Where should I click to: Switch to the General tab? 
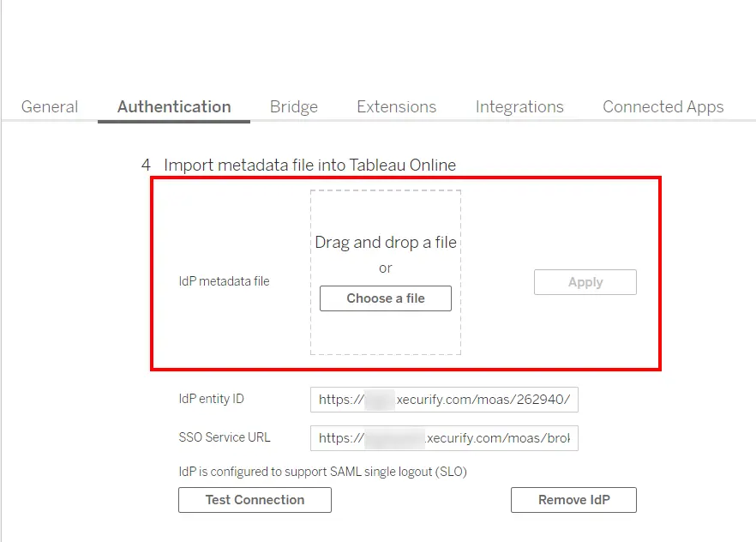pyautogui.click(x=49, y=106)
